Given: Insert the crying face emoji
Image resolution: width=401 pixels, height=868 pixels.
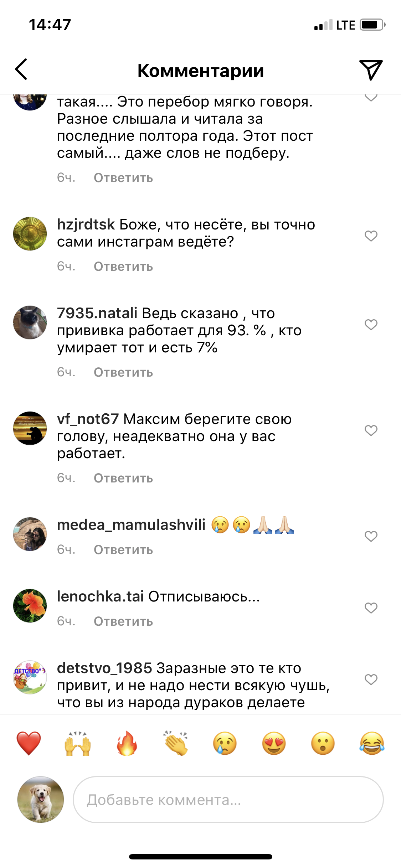Looking at the screenshot, I should click(x=225, y=743).
